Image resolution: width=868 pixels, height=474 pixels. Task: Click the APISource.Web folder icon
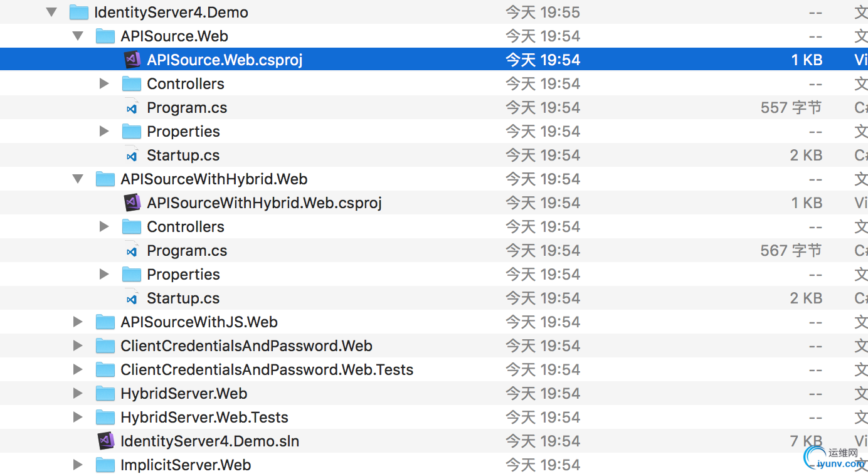click(105, 36)
